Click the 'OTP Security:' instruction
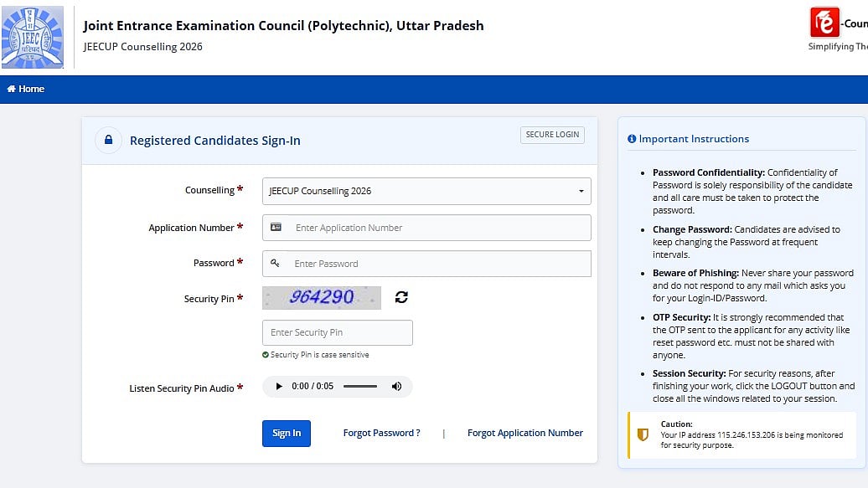The image size is (868, 488). pos(681,317)
